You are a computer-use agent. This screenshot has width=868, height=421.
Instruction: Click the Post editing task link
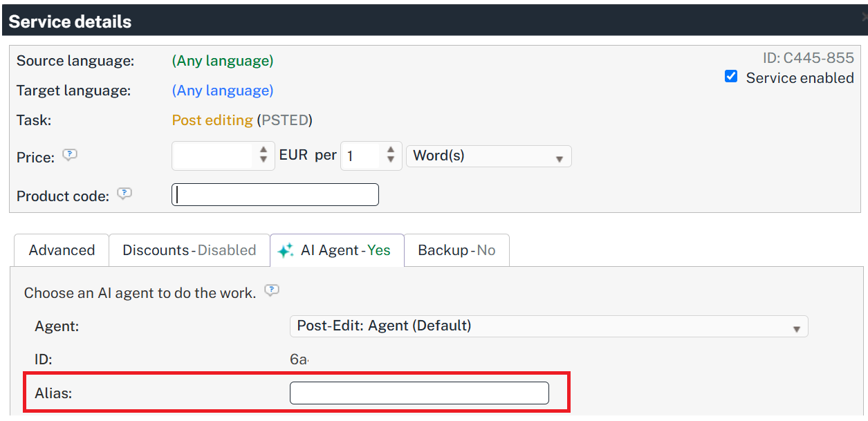[x=212, y=120]
